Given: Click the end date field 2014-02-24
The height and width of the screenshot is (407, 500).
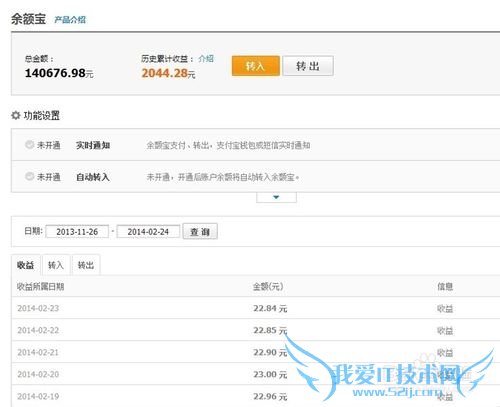Looking at the screenshot, I should 148,232.
